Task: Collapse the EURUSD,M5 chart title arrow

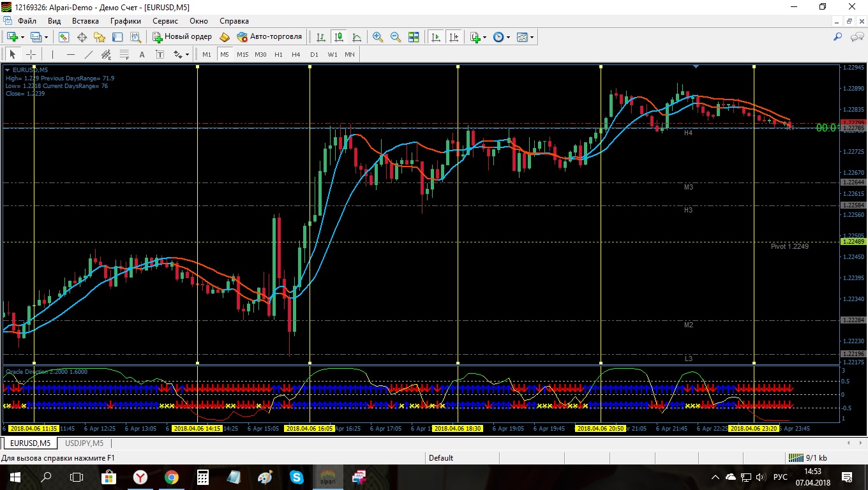Action: pyautogui.click(x=7, y=70)
